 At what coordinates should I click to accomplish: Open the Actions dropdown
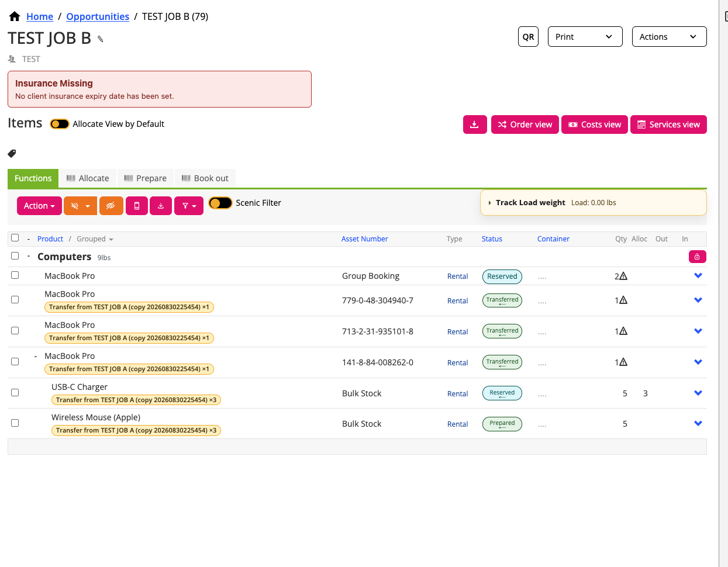pos(669,37)
